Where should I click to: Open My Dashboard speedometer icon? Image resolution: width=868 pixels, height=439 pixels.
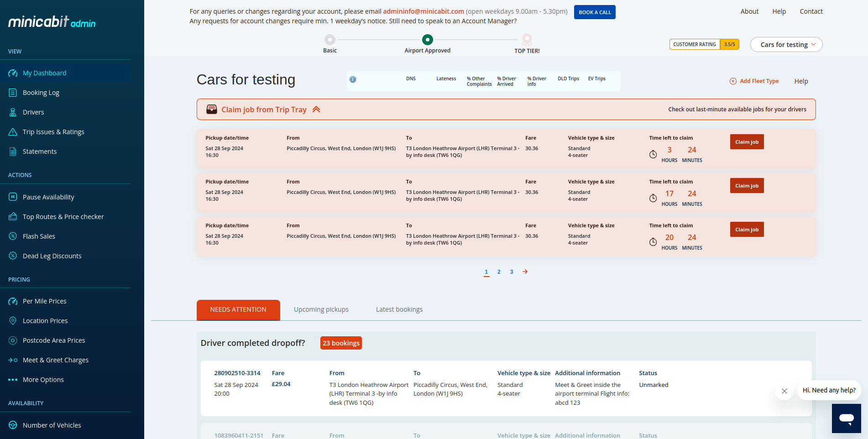tap(13, 73)
